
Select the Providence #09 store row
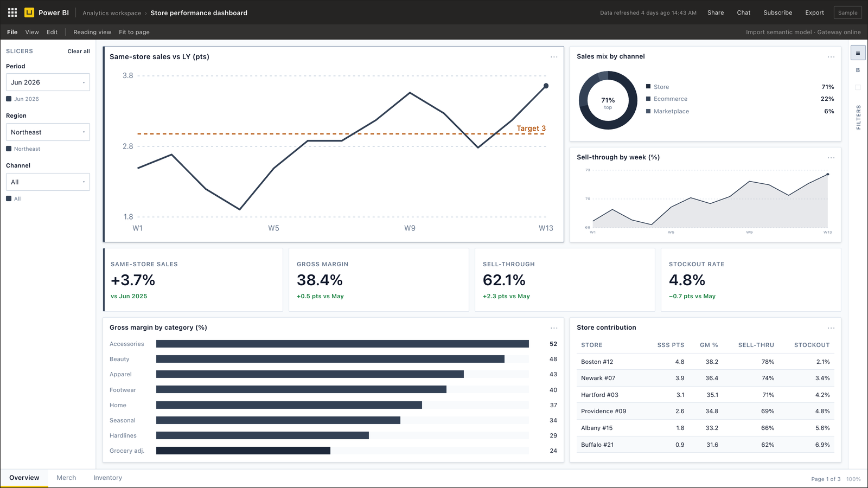705,411
